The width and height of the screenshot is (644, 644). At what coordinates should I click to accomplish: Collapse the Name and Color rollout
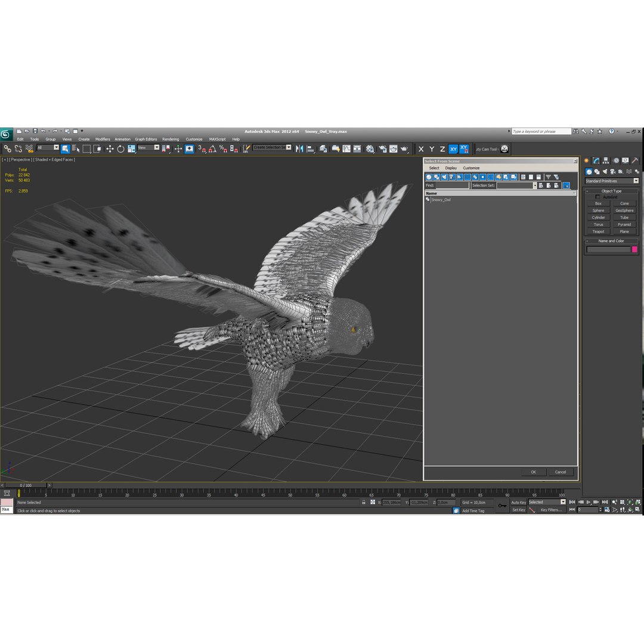[x=611, y=241]
